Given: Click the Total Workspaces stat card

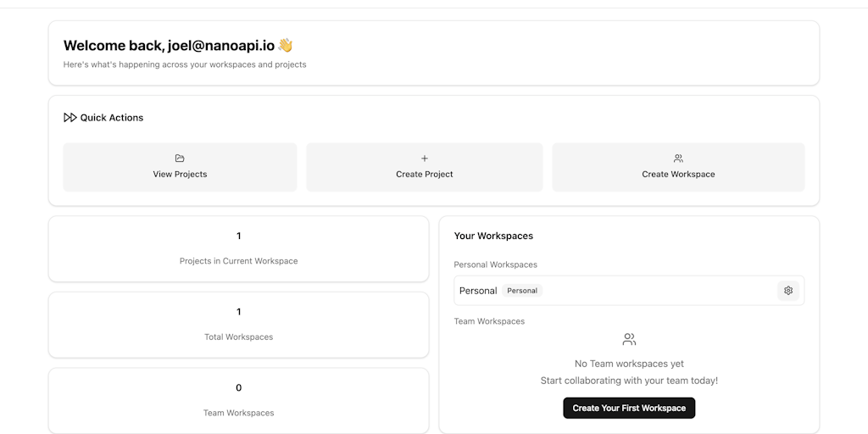Looking at the screenshot, I should (238, 325).
